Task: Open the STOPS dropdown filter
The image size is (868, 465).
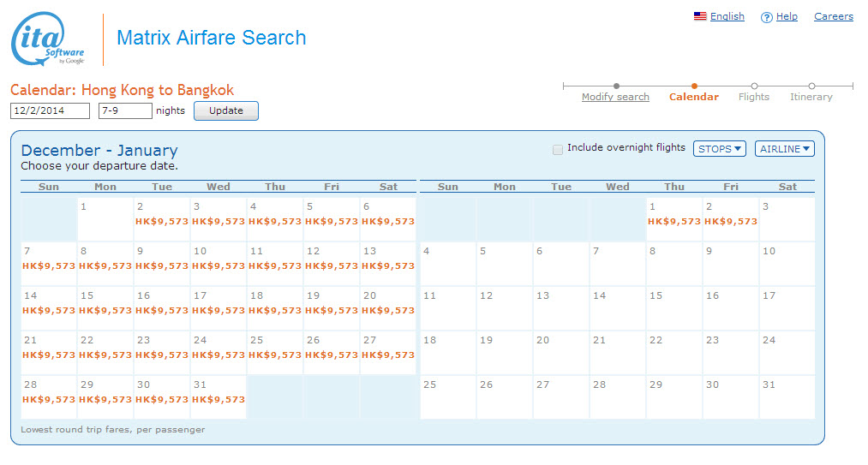Action: (x=719, y=149)
